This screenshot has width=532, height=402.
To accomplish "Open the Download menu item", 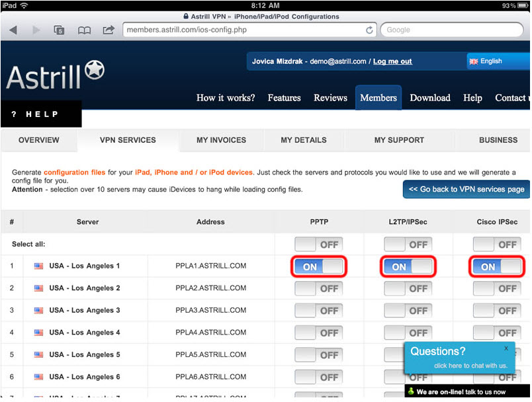I will [x=430, y=98].
